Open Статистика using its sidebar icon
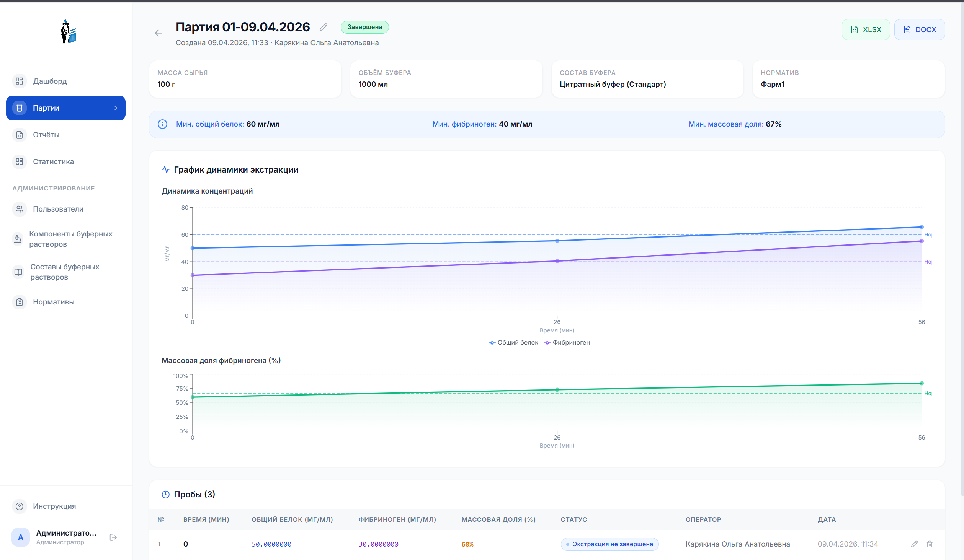Image resolution: width=964 pixels, height=560 pixels. pos(19,161)
